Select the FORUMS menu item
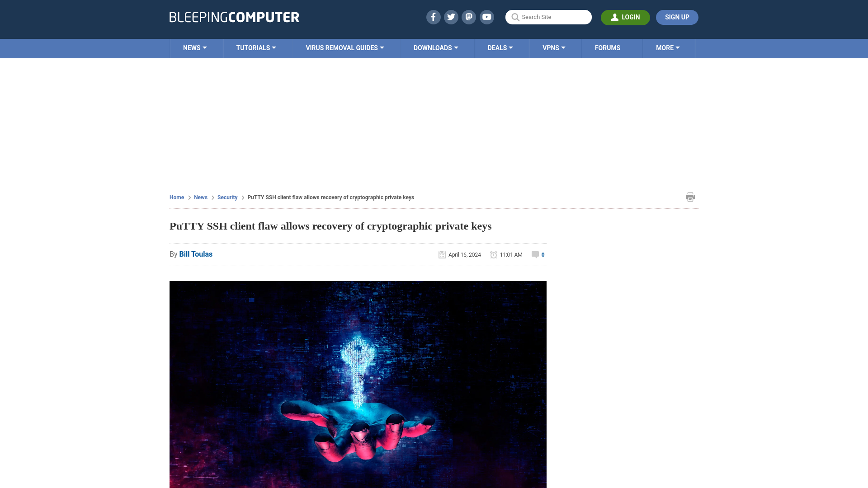Viewport: 868px width, 488px height. coord(608,47)
